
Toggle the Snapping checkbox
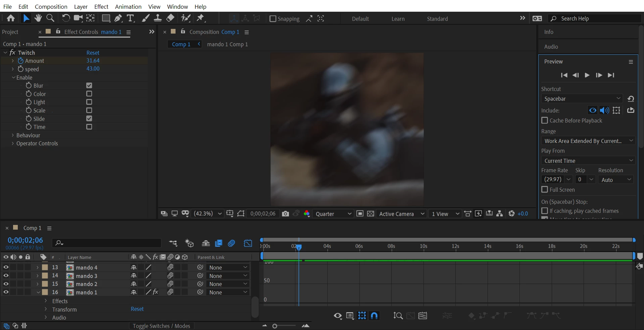pos(273,19)
